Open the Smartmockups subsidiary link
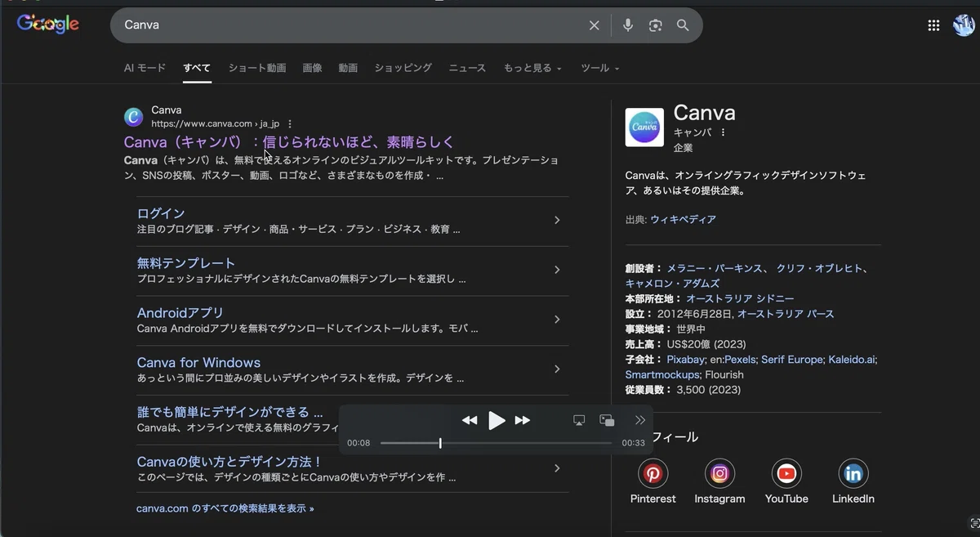Image resolution: width=980 pixels, height=537 pixels. pyautogui.click(x=662, y=375)
